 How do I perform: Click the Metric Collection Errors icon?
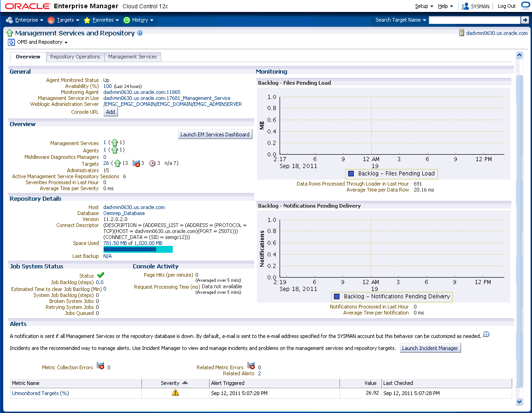[100, 366]
